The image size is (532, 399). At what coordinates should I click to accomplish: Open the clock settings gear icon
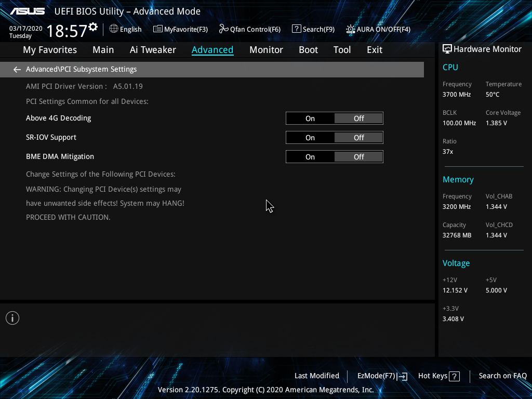[93, 27]
